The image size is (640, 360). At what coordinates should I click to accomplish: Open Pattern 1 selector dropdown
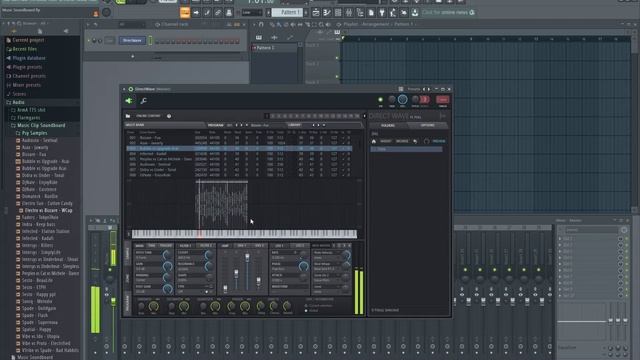pos(288,13)
